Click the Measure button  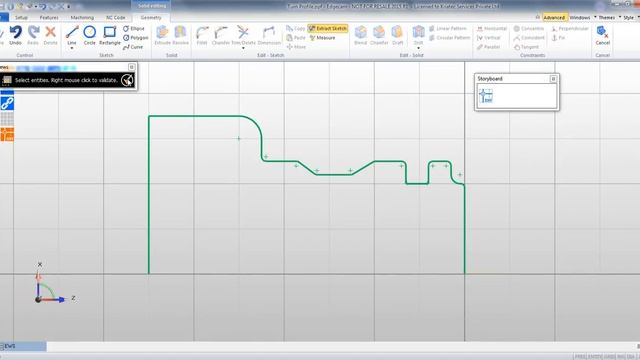click(322, 38)
